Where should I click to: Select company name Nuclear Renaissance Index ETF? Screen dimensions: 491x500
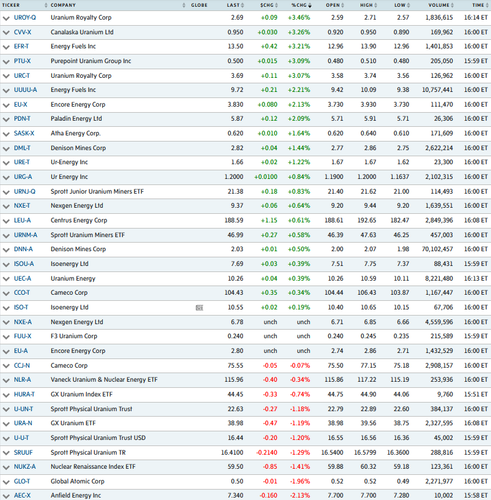93,467
